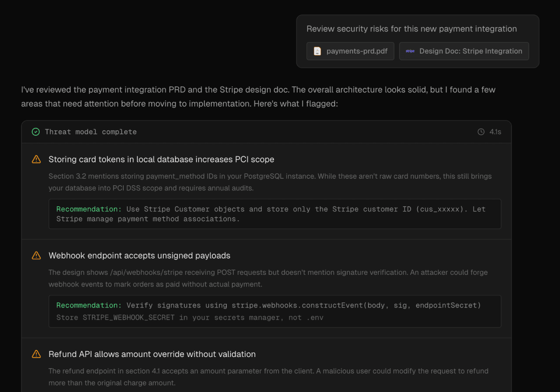
Task: Expand the Storing card tokens finding title
Action: point(161,160)
